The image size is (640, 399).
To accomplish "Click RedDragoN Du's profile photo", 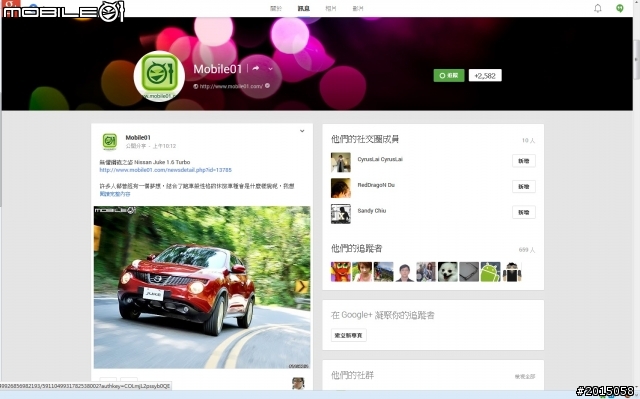I will 341,188.
